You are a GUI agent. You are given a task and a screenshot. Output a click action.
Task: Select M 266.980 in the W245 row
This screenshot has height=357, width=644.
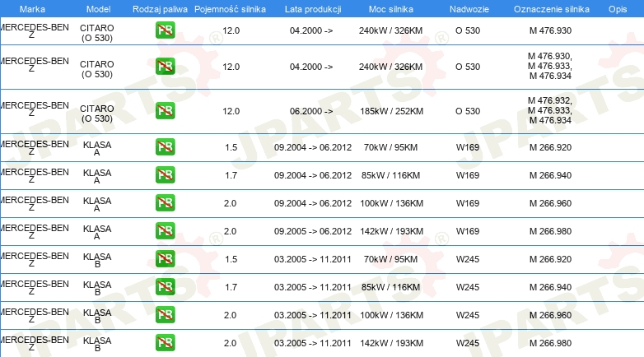tap(550, 343)
